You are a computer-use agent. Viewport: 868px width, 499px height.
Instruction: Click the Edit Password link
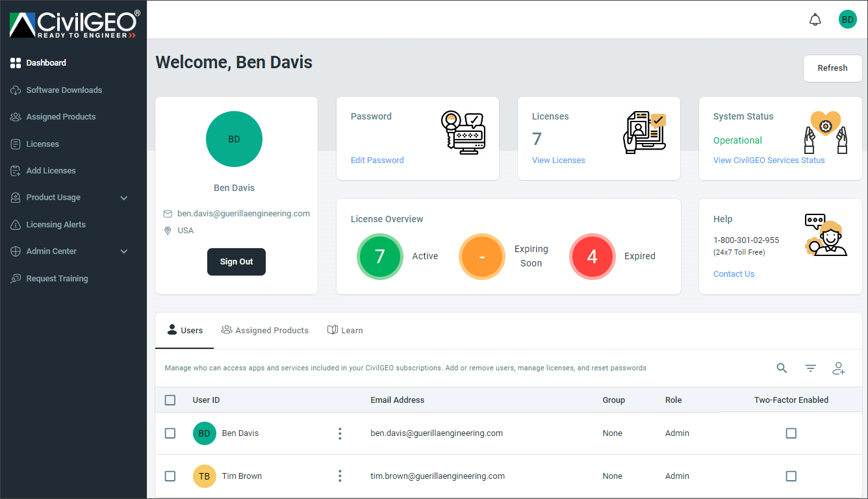click(x=377, y=159)
